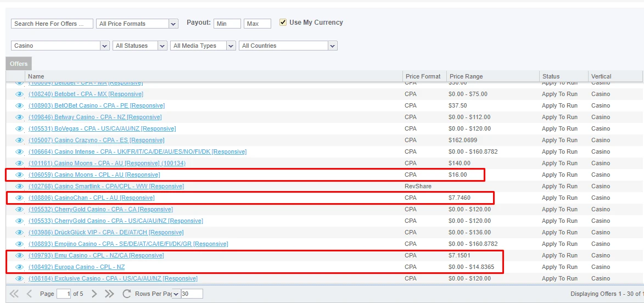Click the page number field
This screenshot has width=644, height=303.
64,294
